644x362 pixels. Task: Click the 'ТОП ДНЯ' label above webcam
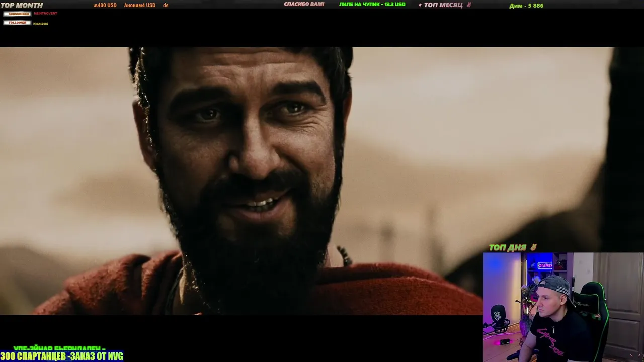(x=508, y=247)
